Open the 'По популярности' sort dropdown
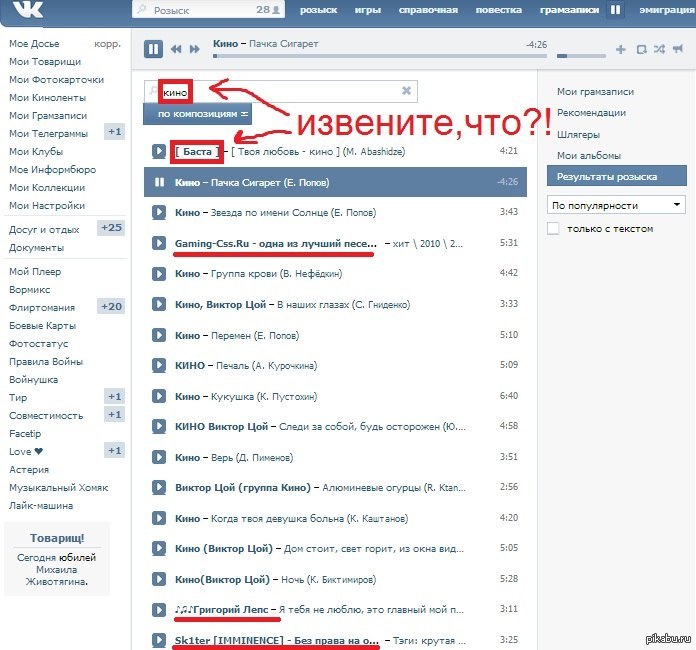The image size is (696, 650). tap(616, 204)
